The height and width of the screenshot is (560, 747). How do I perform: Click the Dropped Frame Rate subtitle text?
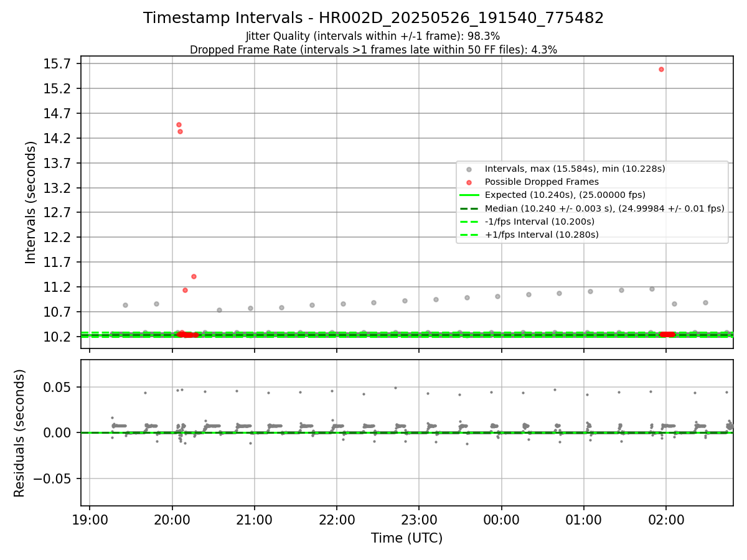pos(374,50)
